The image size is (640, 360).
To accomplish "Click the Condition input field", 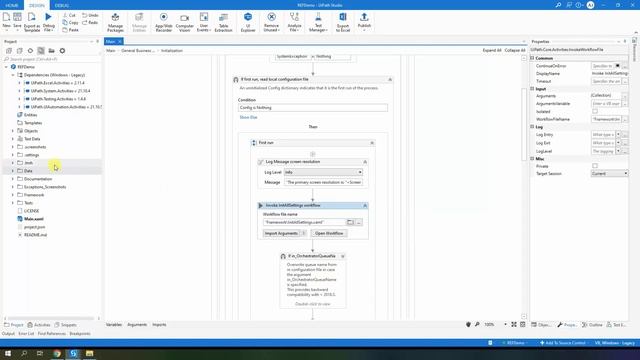I will click(313, 108).
